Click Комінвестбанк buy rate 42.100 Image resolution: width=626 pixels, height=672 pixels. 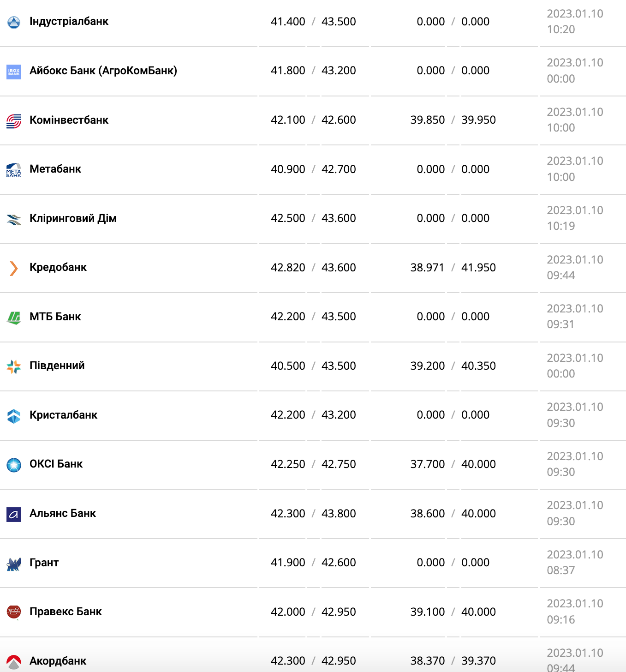click(x=288, y=120)
